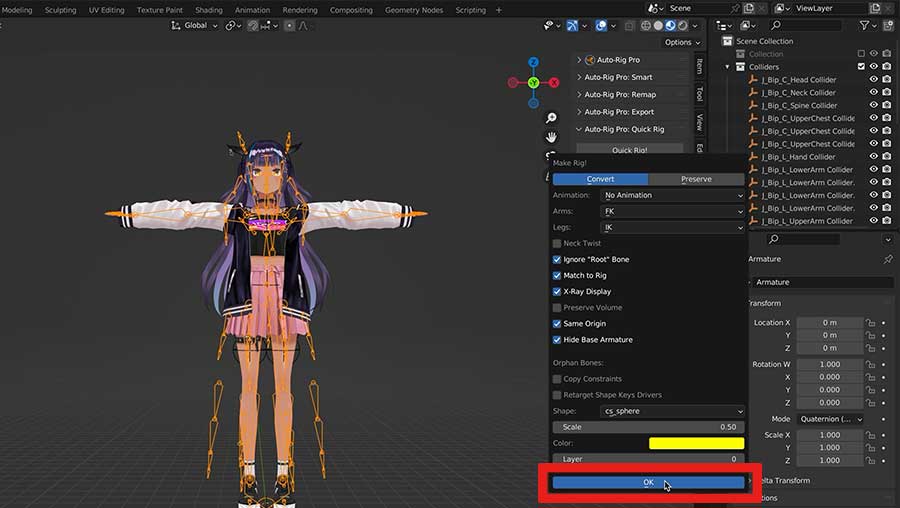Click the zoom magnifier viewport tool

(x=551, y=118)
